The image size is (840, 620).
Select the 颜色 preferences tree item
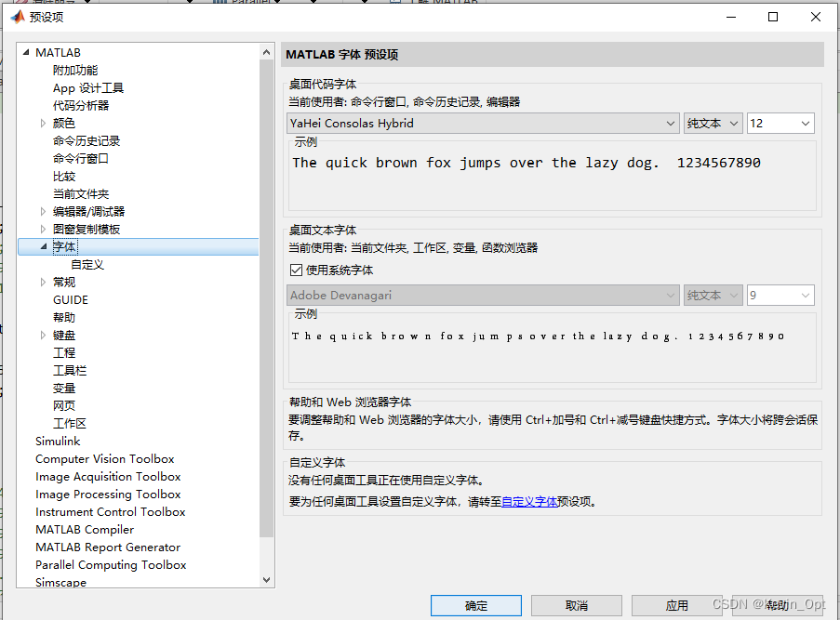coord(63,122)
